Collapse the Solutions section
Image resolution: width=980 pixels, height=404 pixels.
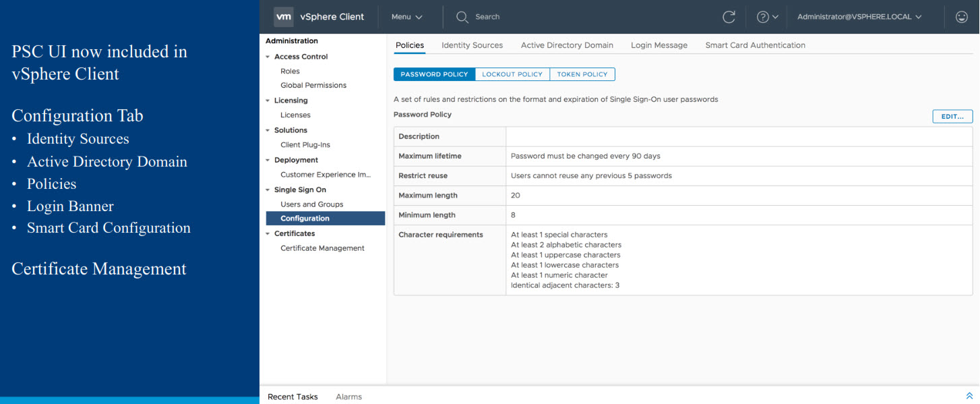point(268,130)
